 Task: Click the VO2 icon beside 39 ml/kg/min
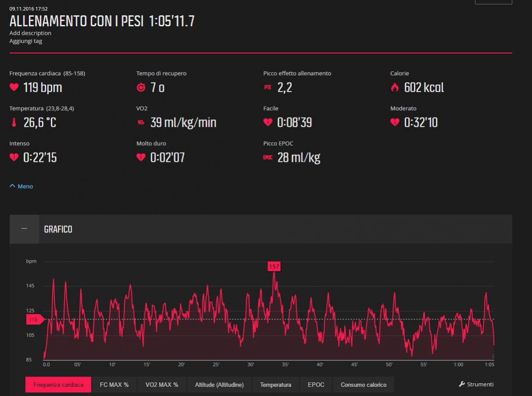pos(141,123)
